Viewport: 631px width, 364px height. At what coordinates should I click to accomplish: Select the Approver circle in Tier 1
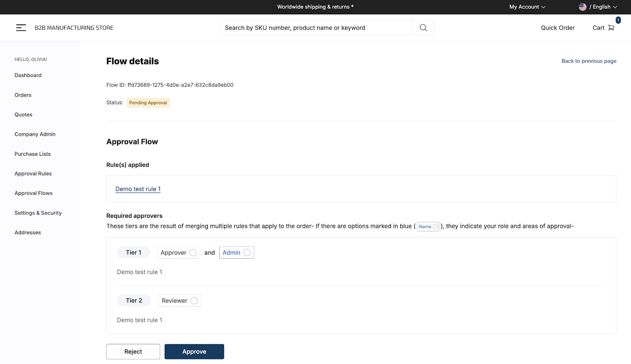(x=193, y=252)
